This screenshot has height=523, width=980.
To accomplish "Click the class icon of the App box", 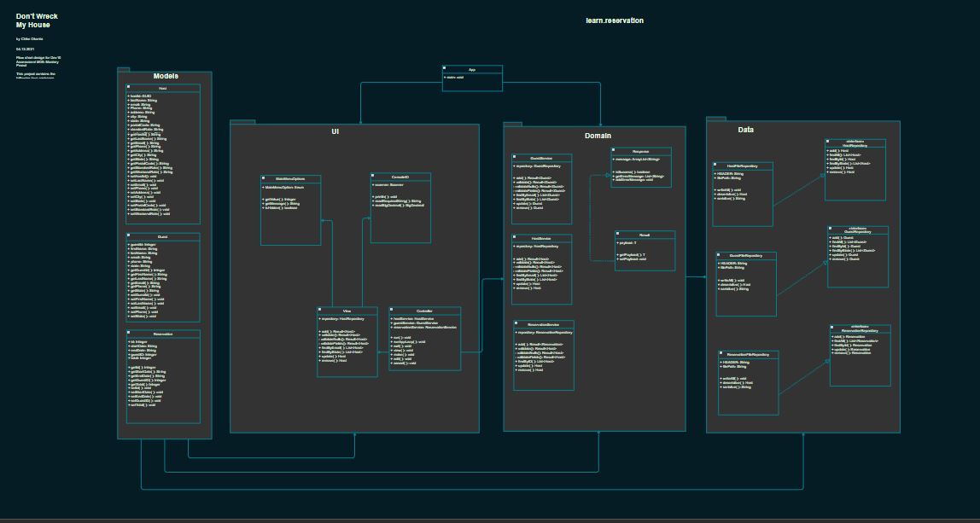I will 445,67.
